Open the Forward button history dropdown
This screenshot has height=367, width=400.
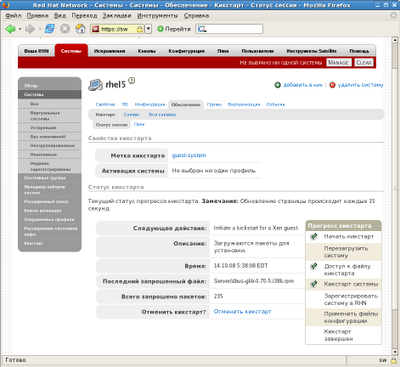[x=40, y=29]
